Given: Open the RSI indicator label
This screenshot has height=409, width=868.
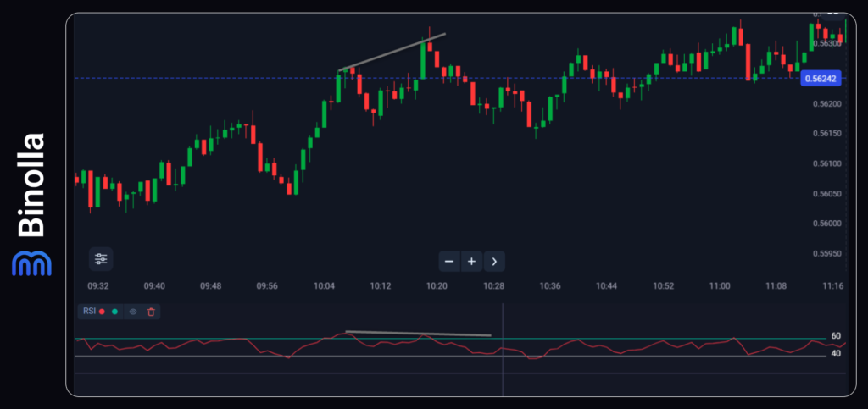Looking at the screenshot, I should pyautogui.click(x=89, y=311).
